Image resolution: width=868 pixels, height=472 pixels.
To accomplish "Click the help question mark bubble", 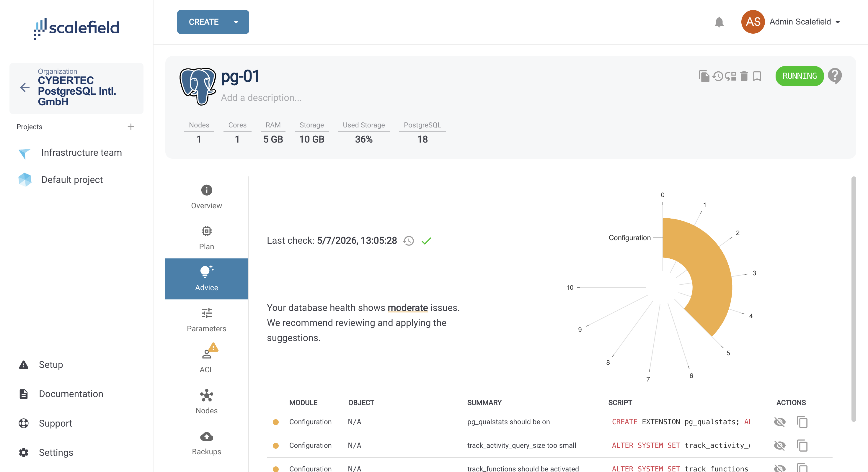I will (x=835, y=76).
